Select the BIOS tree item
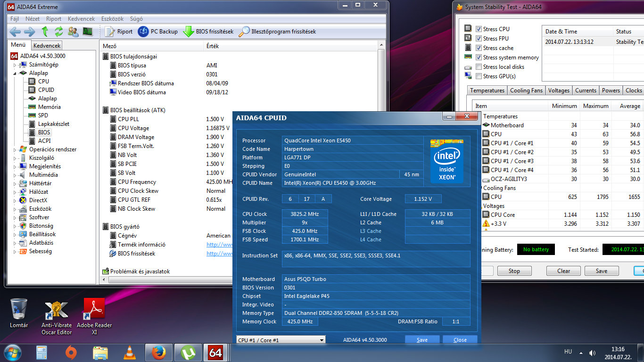The height and width of the screenshot is (362, 644). click(x=44, y=132)
